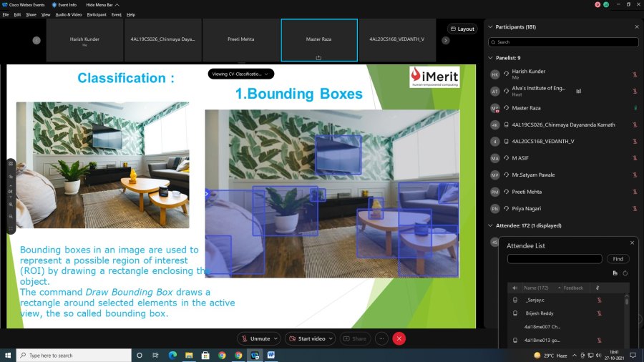
Task: Click Priya Nagari's muted mic icon
Action: pyautogui.click(x=635, y=208)
